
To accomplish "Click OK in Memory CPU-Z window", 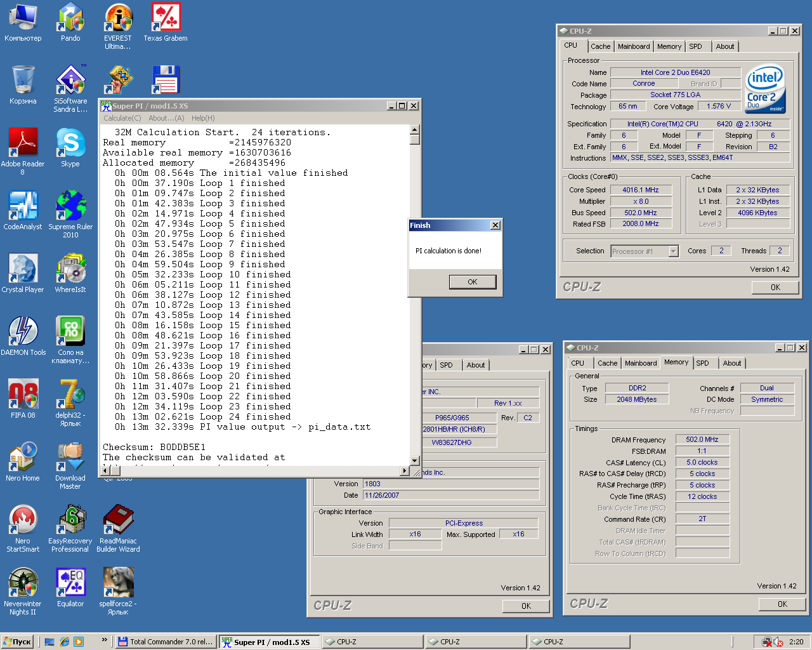I will [782, 604].
